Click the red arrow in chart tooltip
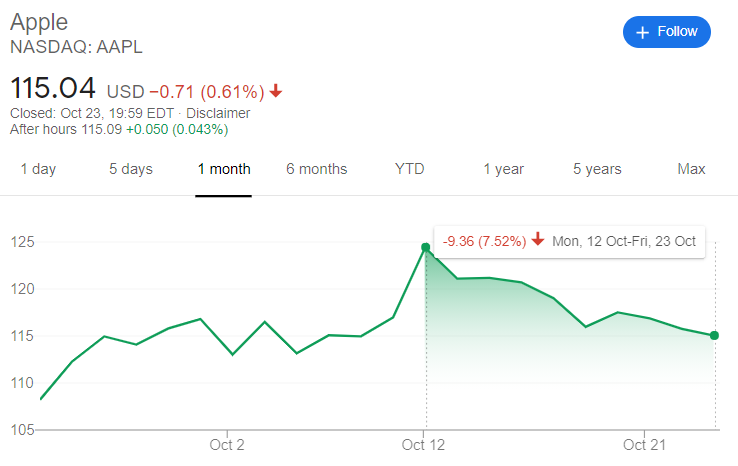 [538, 240]
